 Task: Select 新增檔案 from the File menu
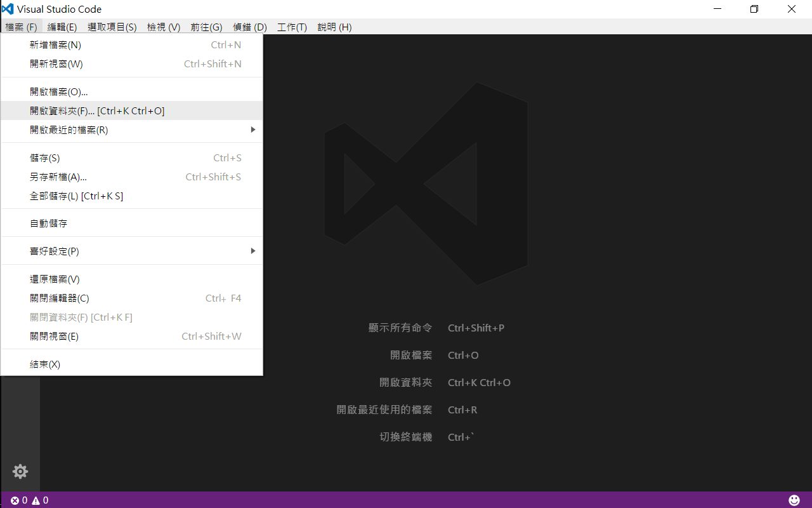(55, 44)
